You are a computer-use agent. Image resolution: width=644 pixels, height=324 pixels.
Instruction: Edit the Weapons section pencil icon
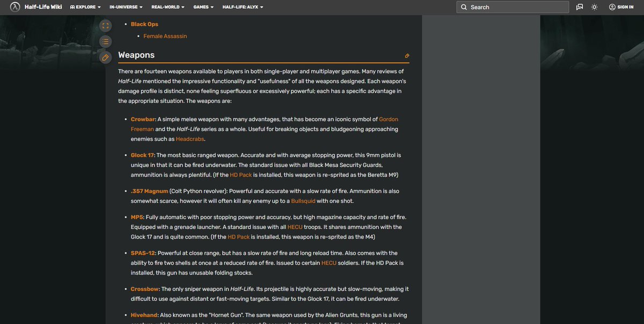(x=407, y=56)
